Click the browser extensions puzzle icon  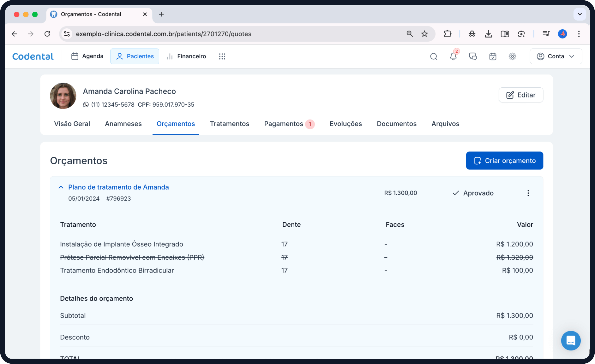click(448, 34)
